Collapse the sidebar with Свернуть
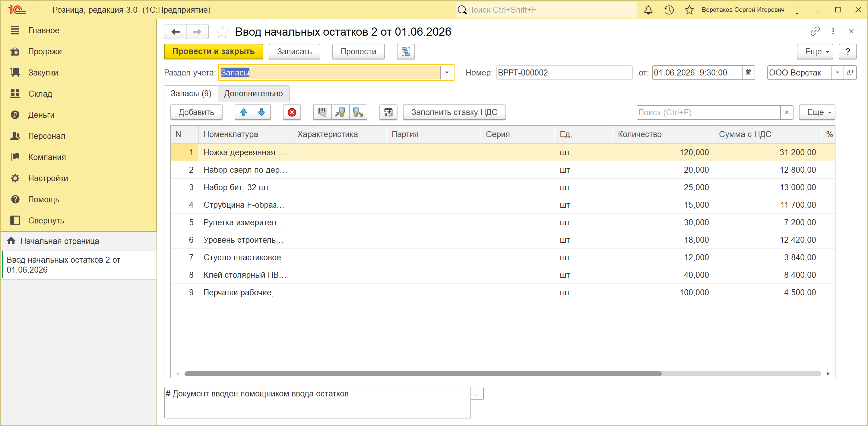Image resolution: width=868 pixels, height=426 pixels. (x=46, y=221)
